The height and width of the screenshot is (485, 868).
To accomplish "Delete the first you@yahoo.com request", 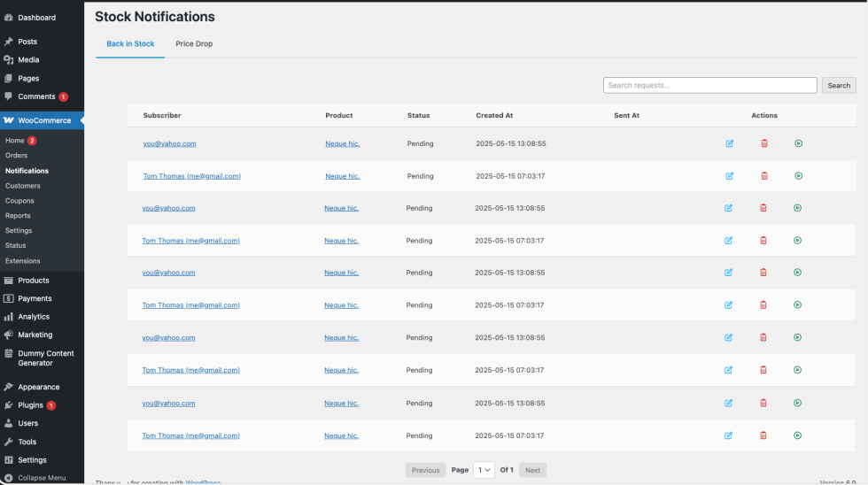I will point(764,143).
